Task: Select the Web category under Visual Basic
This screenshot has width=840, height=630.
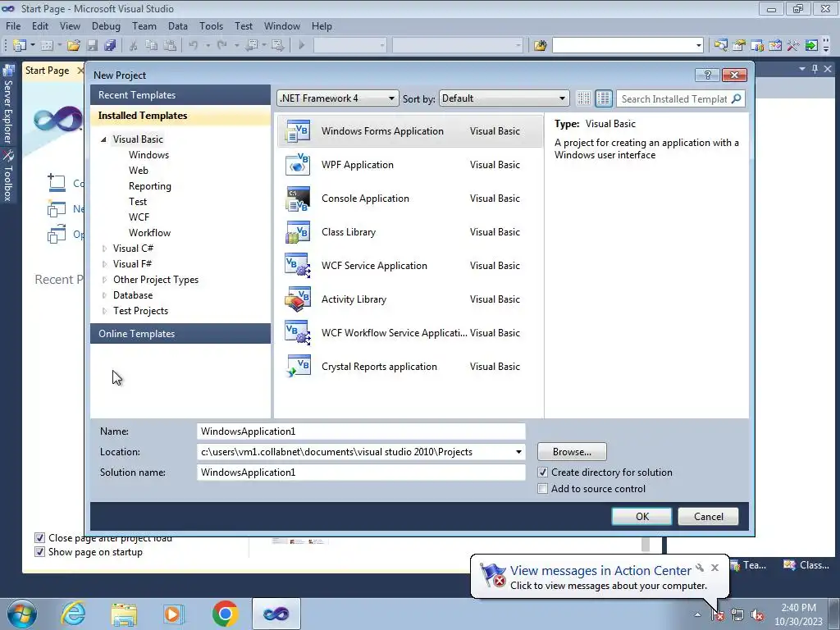Action: point(138,171)
